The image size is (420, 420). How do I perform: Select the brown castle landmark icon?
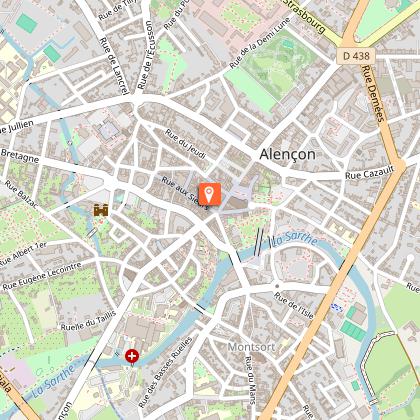pos(101,210)
